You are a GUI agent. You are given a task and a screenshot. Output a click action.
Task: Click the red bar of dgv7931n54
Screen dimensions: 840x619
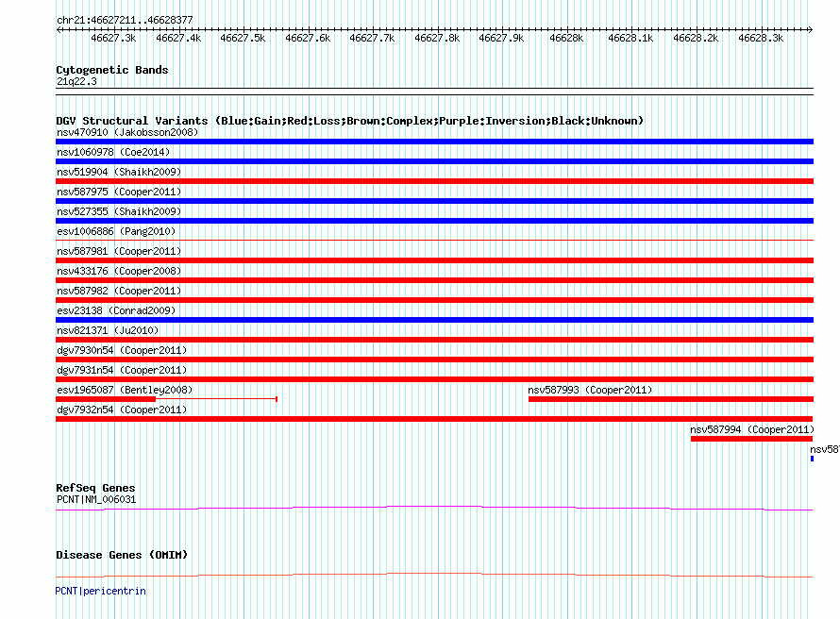coord(434,379)
